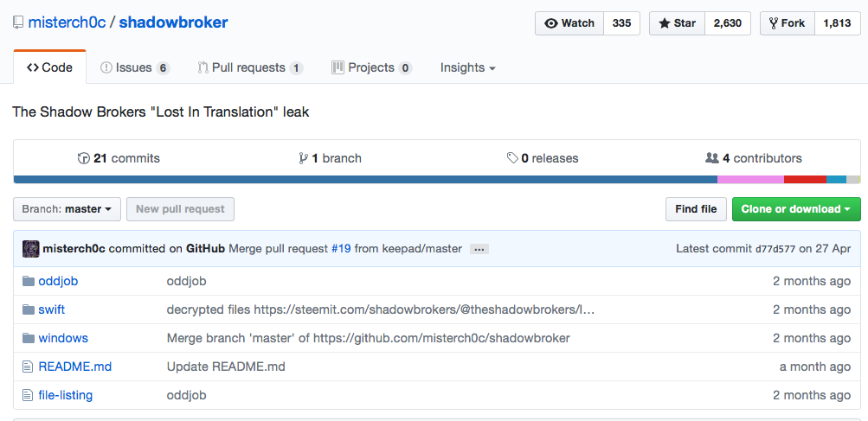The width and height of the screenshot is (868, 421).
Task: Click the commits clock icon
Action: click(x=84, y=158)
